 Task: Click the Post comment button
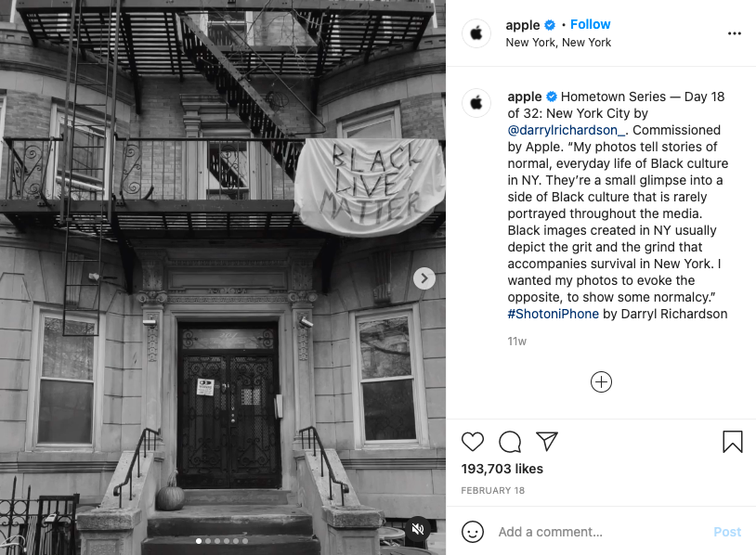pos(727,532)
